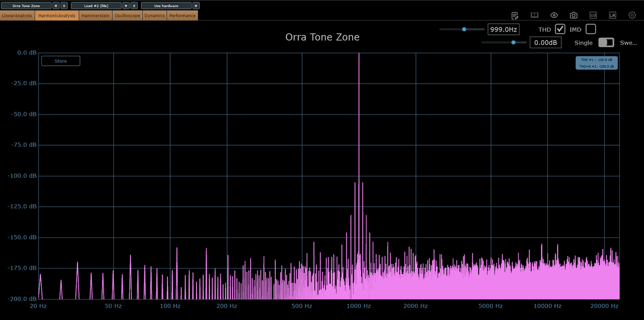The height and width of the screenshot is (320, 644).
Task: Click the -100.0 dB axis label
Action: pyautogui.click(x=23, y=176)
